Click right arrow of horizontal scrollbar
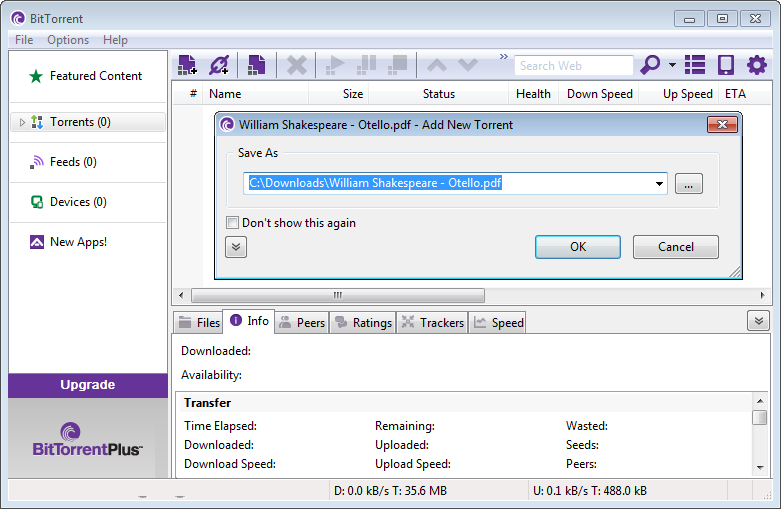This screenshot has width=781, height=509. coord(762,295)
